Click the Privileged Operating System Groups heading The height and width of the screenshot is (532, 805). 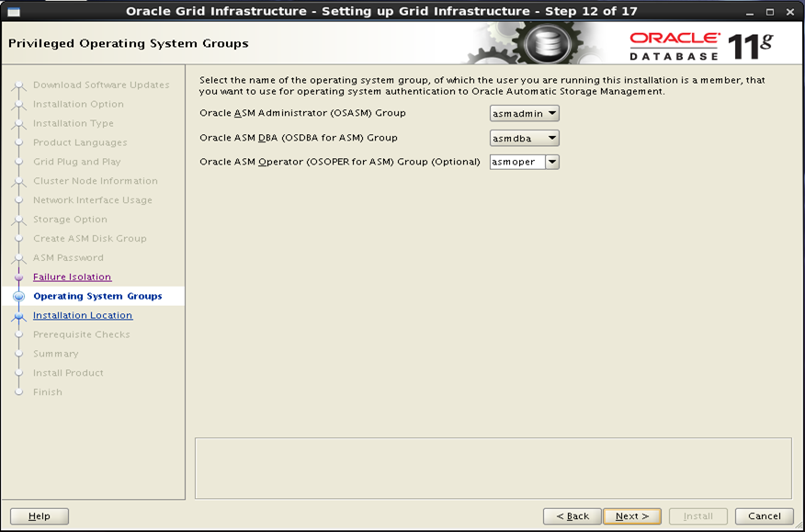click(x=129, y=44)
